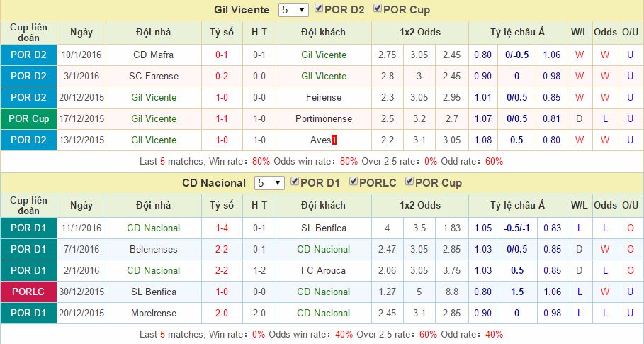Click the Belenenses home team link
Screen dimensions: 644x344
coord(153,249)
